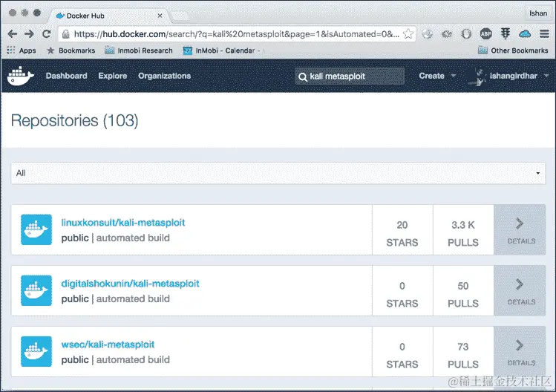Open the Other Bookmarks folder

[513, 50]
